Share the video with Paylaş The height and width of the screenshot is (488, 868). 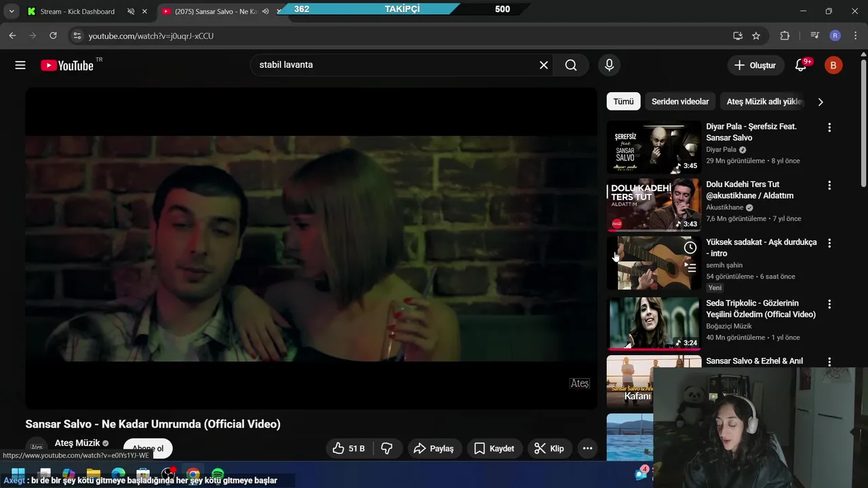(434, 449)
